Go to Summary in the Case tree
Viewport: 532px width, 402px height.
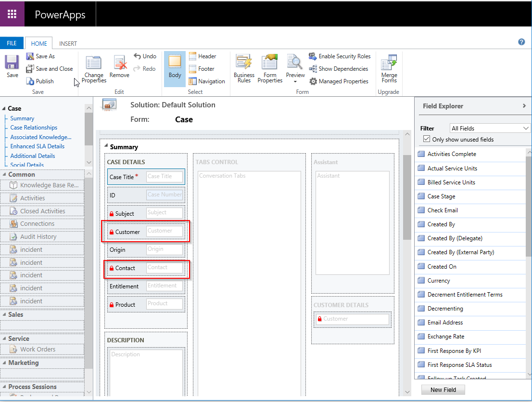(22, 118)
